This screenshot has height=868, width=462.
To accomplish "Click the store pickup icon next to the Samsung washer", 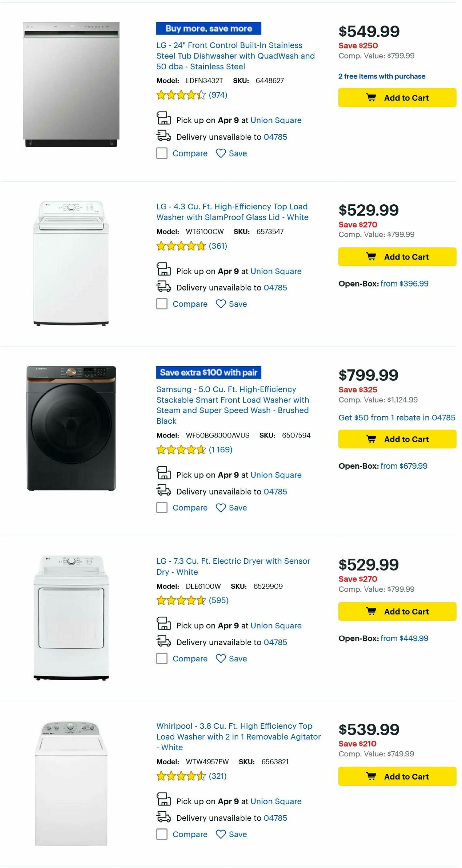I will click(164, 474).
